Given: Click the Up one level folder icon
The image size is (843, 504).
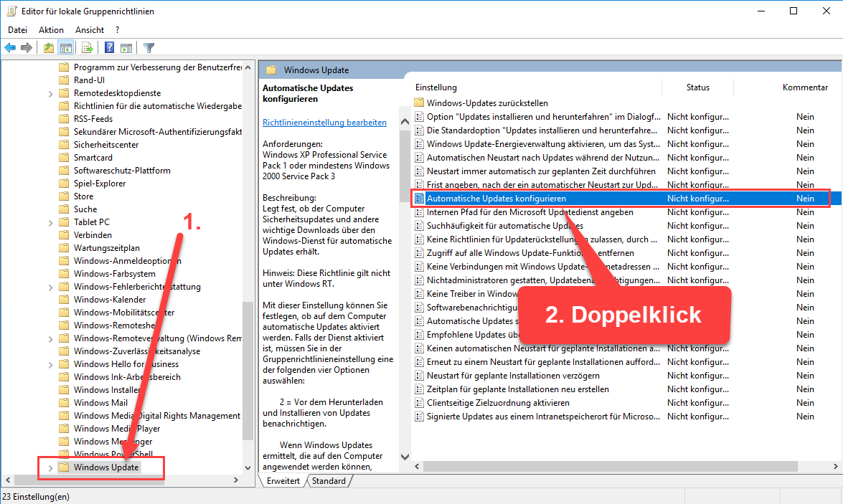Looking at the screenshot, I should (x=49, y=48).
